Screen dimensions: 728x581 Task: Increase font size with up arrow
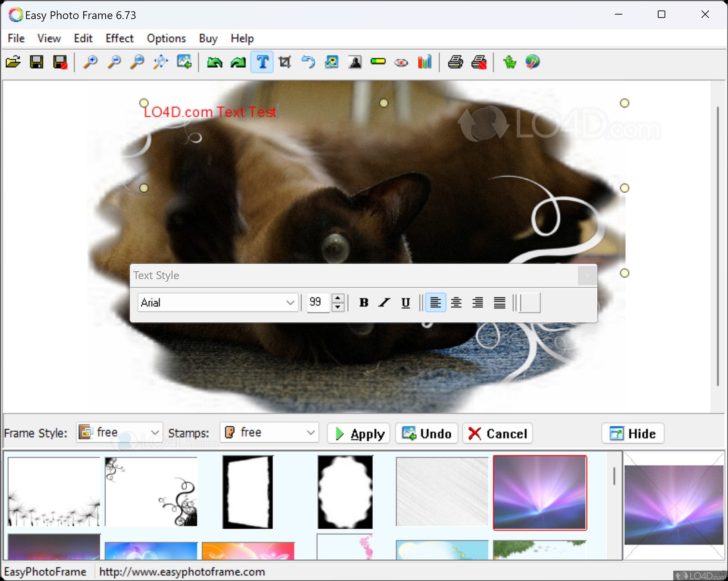tap(338, 298)
